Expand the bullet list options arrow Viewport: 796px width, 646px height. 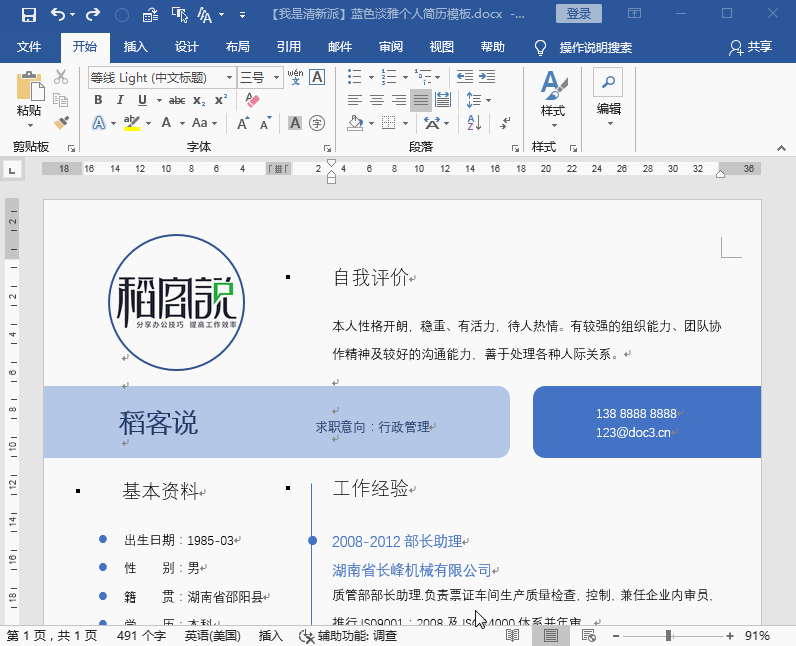(371, 78)
